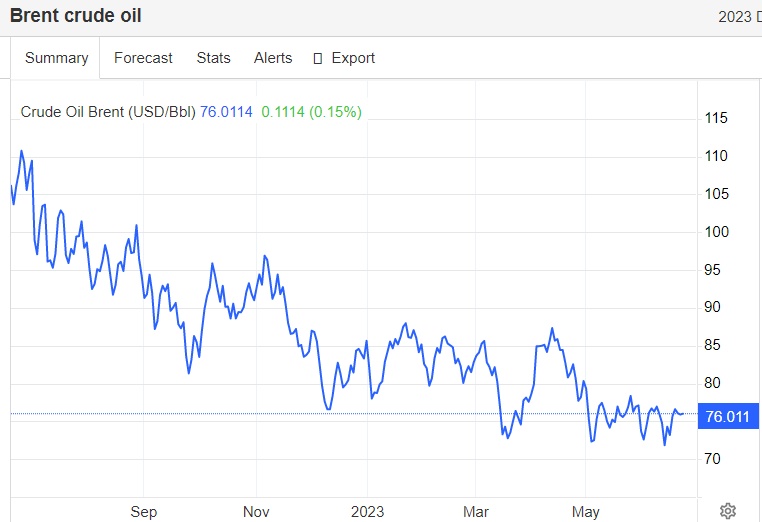Image resolution: width=762 pixels, height=522 pixels.
Task: Click the 70 price axis label
Action: tap(712, 459)
